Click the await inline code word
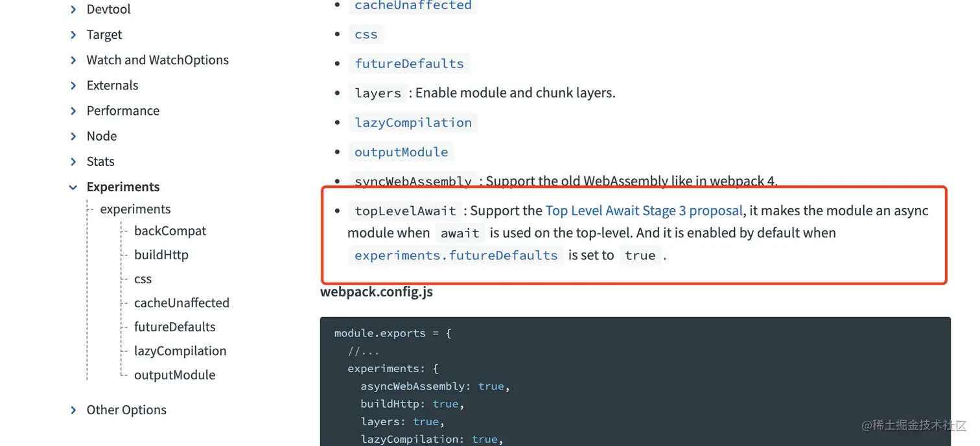Image resolution: width=980 pixels, height=446 pixels. pos(460,233)
